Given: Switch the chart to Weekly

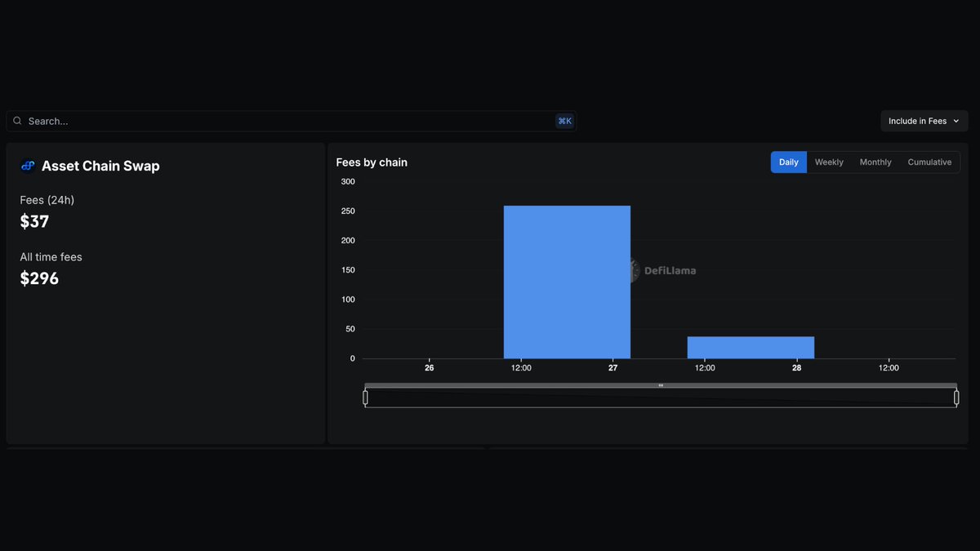Looking at the screenshot, I should pos(829,162).
